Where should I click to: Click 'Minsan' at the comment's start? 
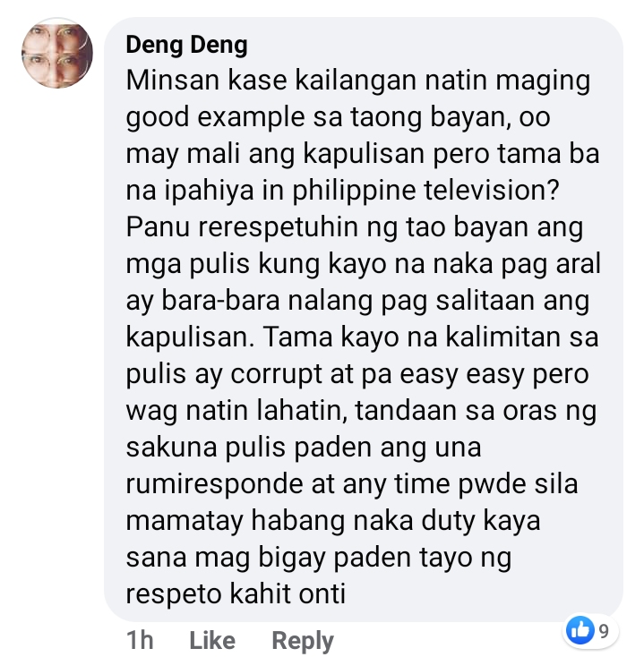(173, 80)
